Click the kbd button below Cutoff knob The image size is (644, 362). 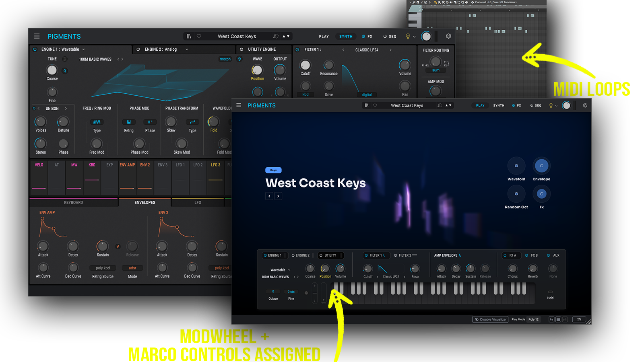[305, 95]
